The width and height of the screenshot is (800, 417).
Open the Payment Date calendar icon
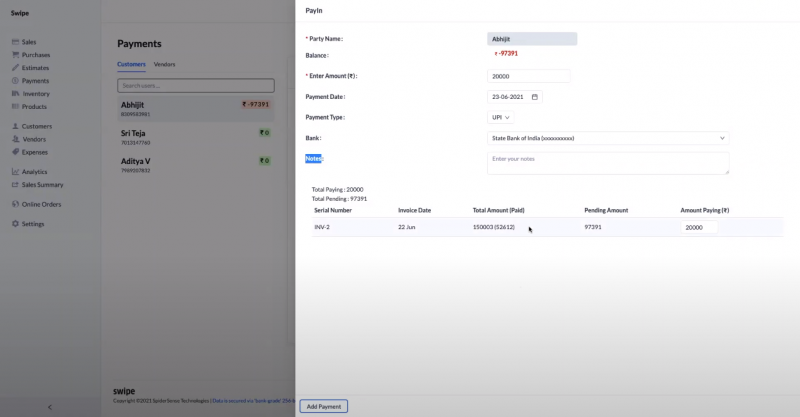tap(535, 97)
